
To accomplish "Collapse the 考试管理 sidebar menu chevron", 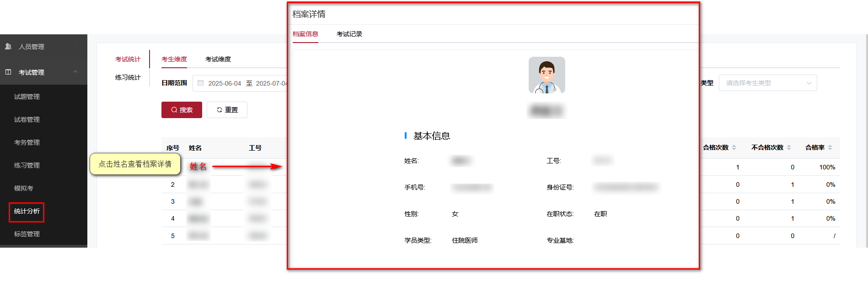I will 75,72.
